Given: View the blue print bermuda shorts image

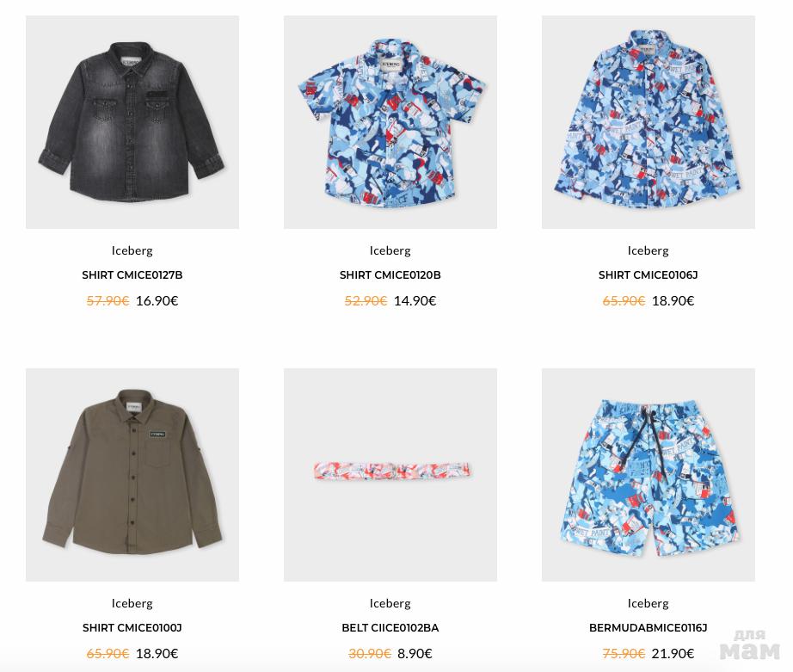Looking at the screenshot, I should pyautogui.click(x=648, y=475).
